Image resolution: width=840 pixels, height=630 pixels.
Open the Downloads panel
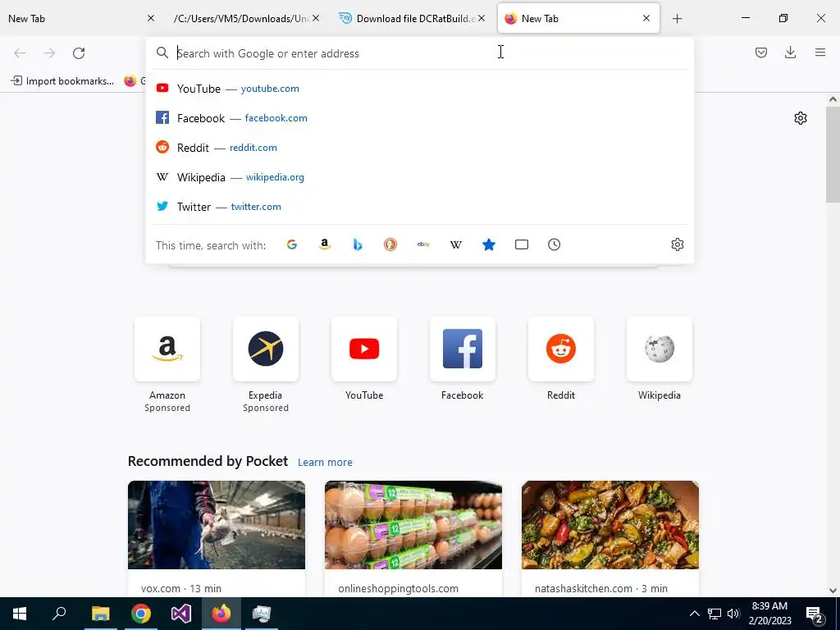point(790,52)
